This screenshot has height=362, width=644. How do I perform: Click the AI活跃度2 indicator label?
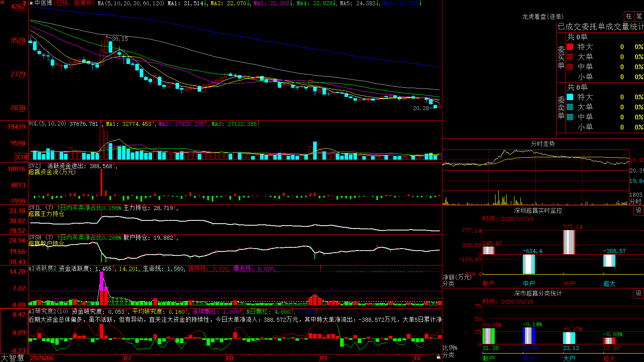tap(42, 268)
